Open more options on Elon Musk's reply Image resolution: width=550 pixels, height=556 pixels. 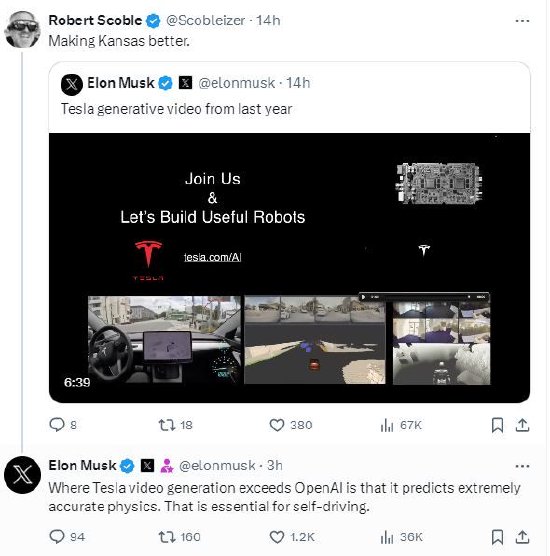click(522, 466)
